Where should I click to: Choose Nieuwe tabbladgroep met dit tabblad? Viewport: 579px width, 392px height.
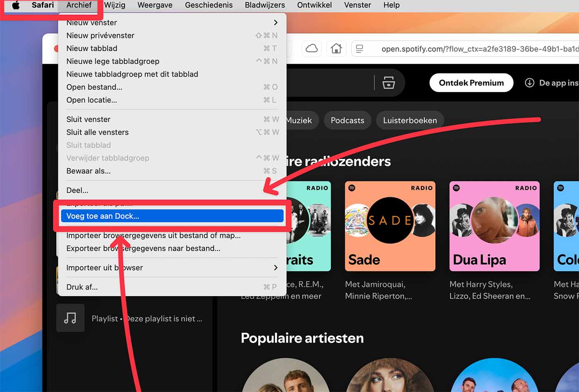pos(172,74)
